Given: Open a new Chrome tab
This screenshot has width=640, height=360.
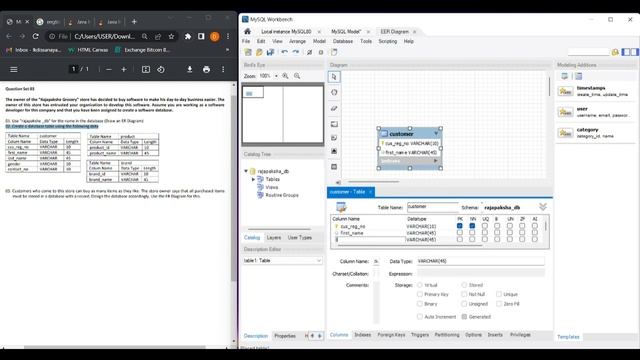Looking at the screenshot, I should (134, 22).
